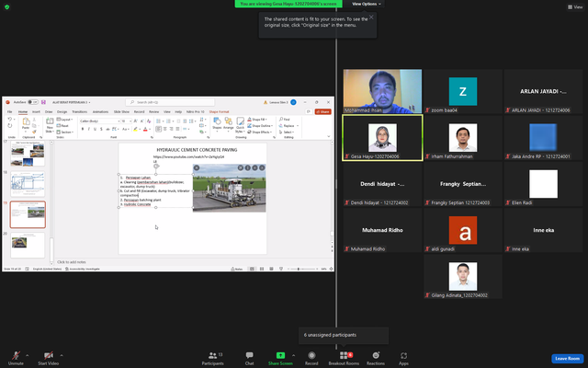Click the Find tool in Editing group

click(x=284, y=120)
